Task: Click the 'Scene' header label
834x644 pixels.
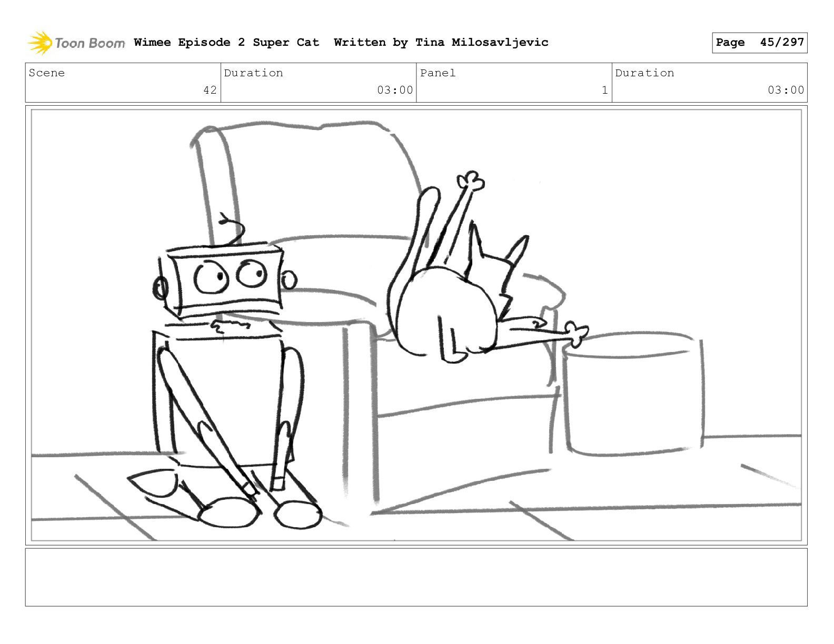Action: (47, 73)
